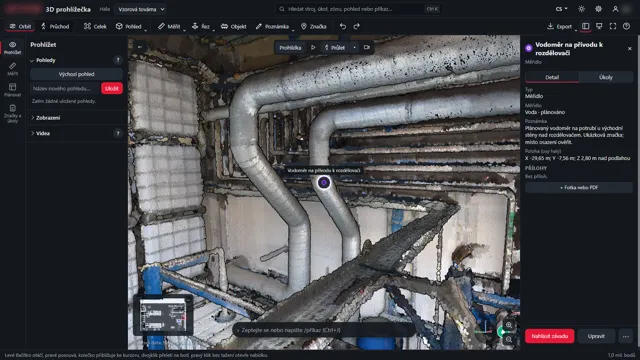Activate the Řez section tool

point(200,27)
